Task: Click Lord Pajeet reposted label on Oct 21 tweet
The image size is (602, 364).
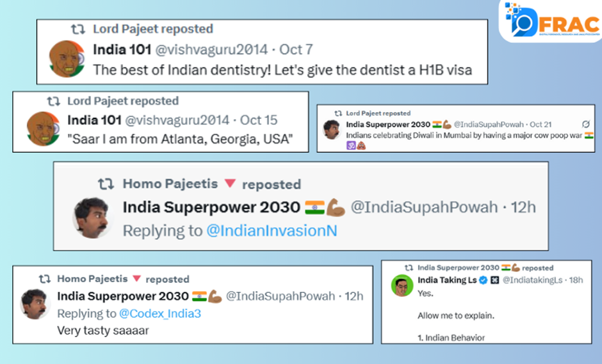Action: (378, 113)
